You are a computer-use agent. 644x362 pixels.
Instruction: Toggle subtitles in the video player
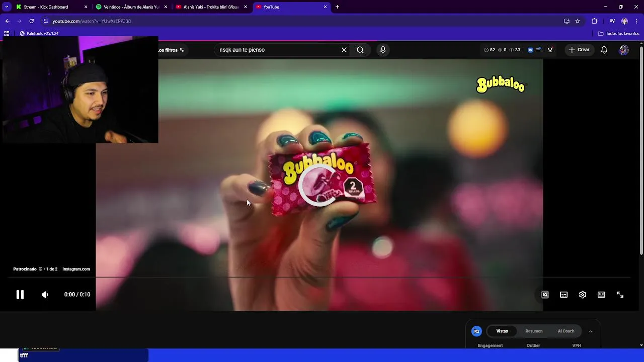click(563, 295)
